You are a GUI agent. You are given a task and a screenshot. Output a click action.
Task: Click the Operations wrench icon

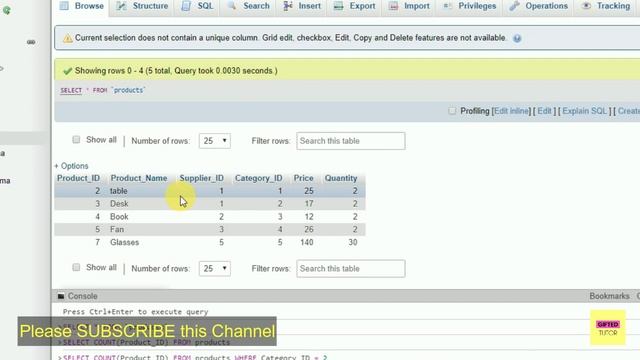[515, 6]
